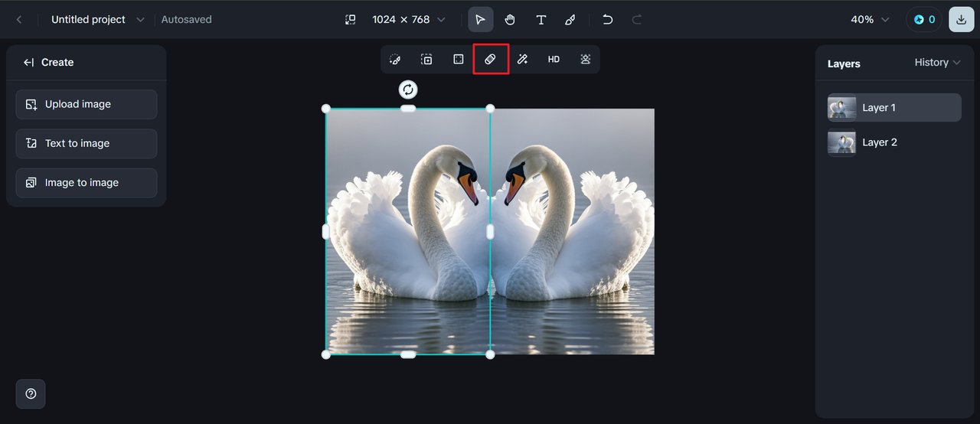Click the Upload image button
The image size is (980, 424).
point(87,104)
